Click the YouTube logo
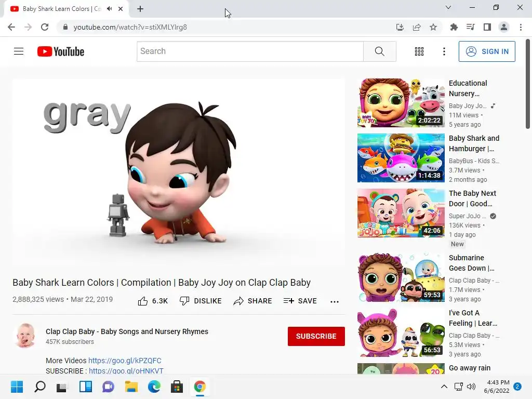Viewport: 532px width, 399px height. pyautogui.click(x=61, y=51)
